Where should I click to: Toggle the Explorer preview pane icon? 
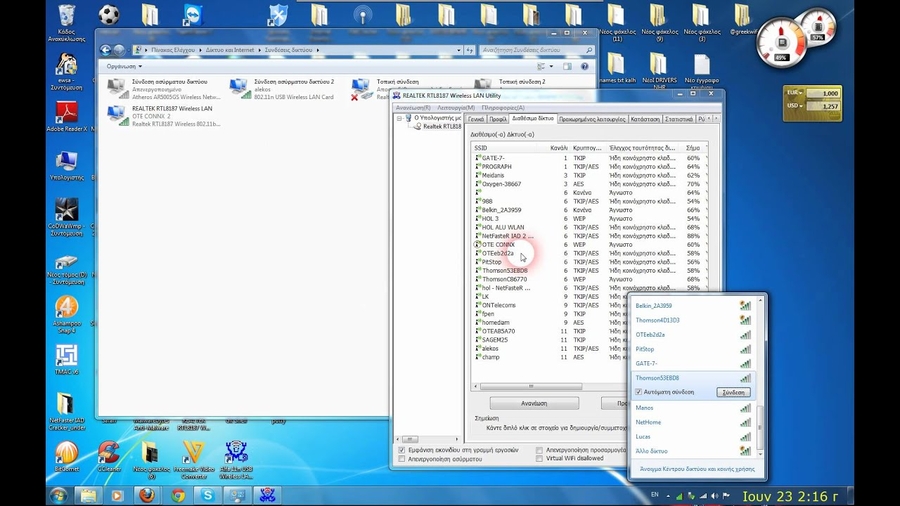tap(567, 67)
